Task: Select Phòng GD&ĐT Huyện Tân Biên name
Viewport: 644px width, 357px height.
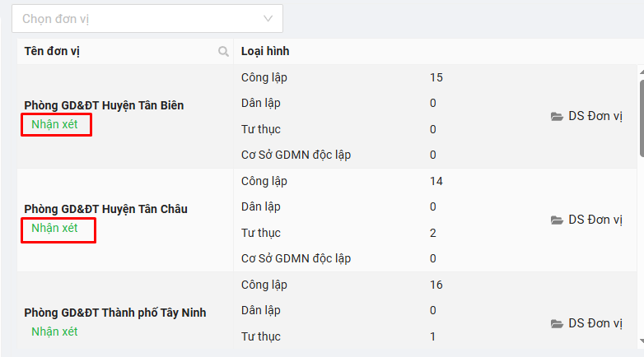Action: pyautogui.click(x=104, y=105)
